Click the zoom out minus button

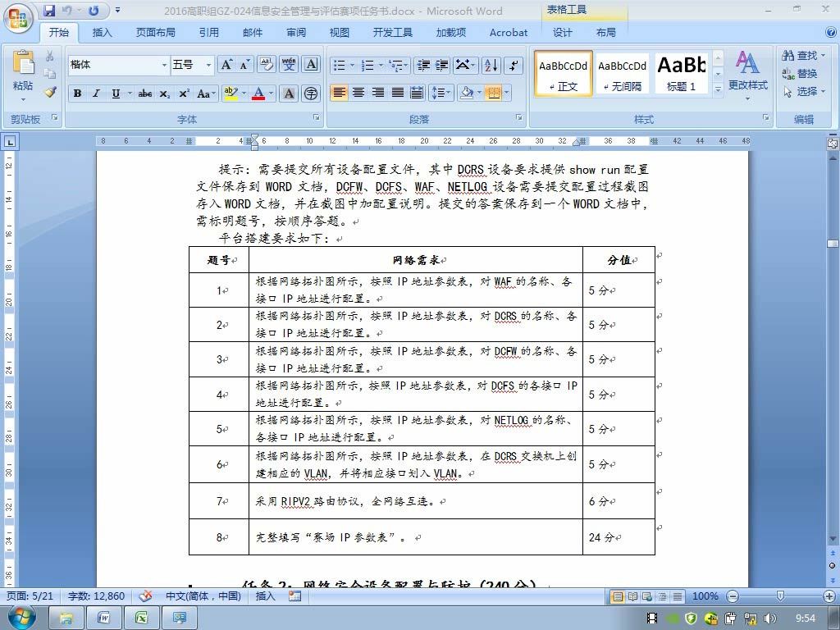(x=733, y=596)
